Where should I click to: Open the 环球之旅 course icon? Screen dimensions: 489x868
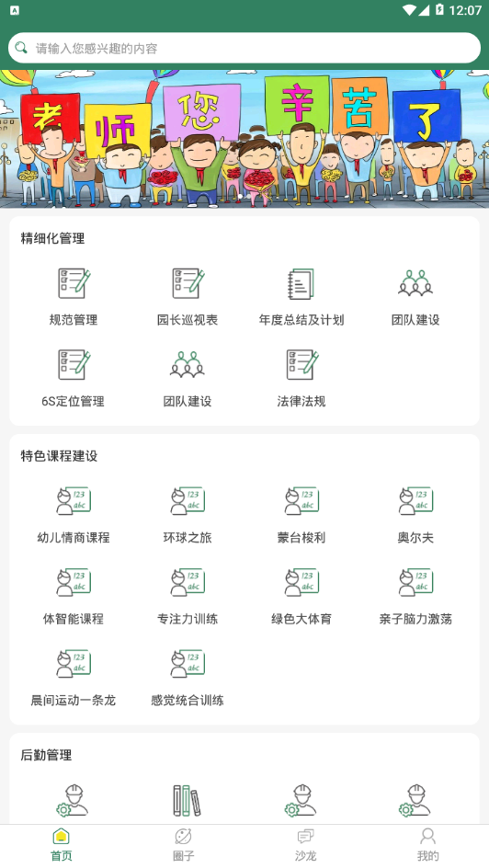pyautogui.click(x=188, y=501)
